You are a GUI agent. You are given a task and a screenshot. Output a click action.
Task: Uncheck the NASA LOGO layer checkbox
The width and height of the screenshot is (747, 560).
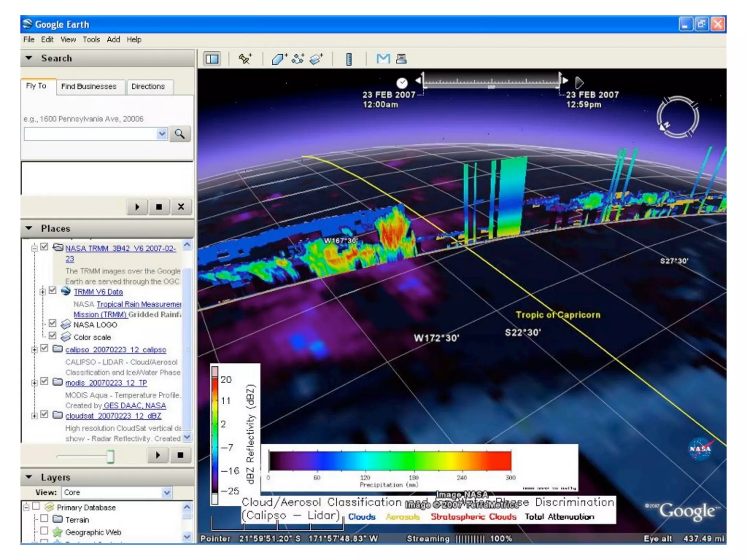point(53,323)
